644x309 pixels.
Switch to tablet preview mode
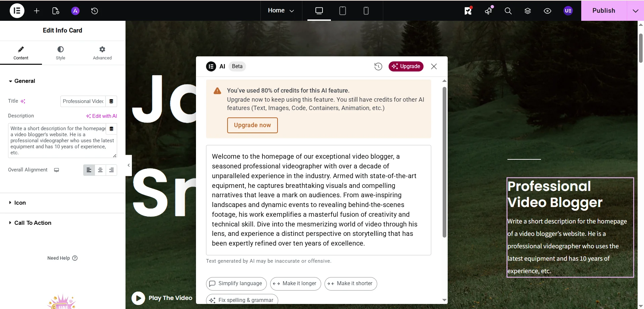(x=342, y=10)
